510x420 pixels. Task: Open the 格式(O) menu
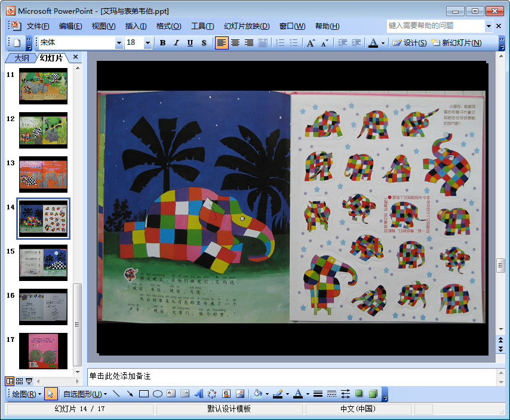tap(168, 26)
